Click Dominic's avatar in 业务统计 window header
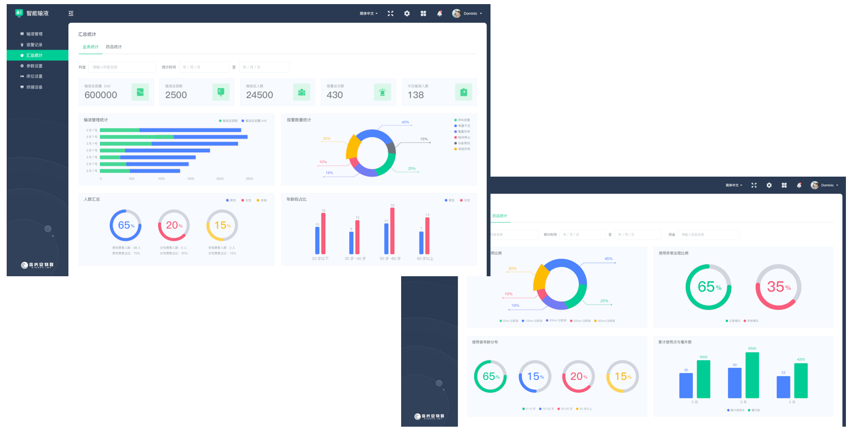868x439 pixels. click(456, 13)
